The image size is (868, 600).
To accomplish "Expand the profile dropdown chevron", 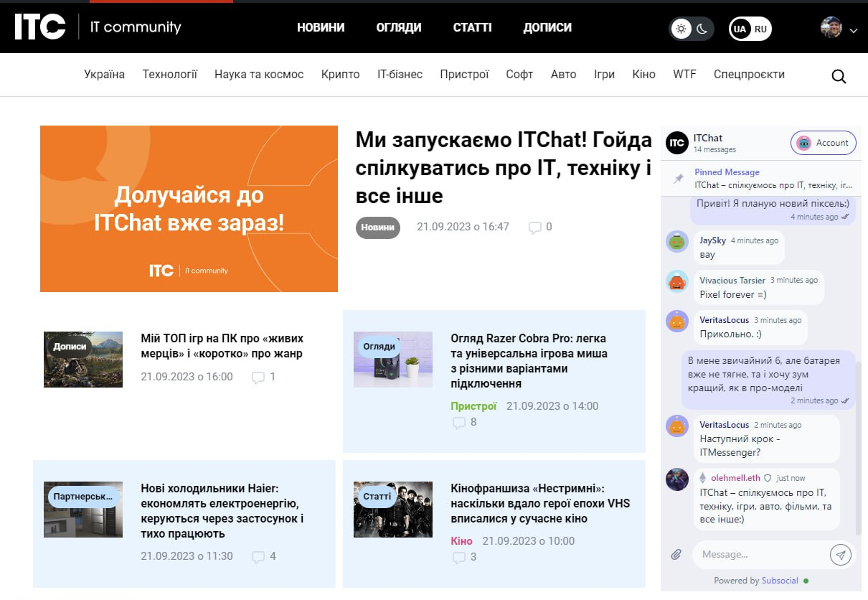I will coord(853,31).
